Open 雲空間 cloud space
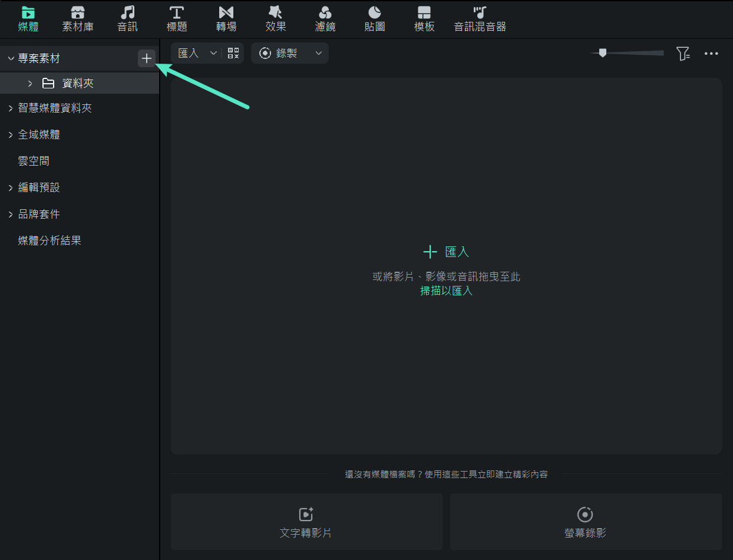The width and height of the screenshot is (733, 560). [34, 161]
